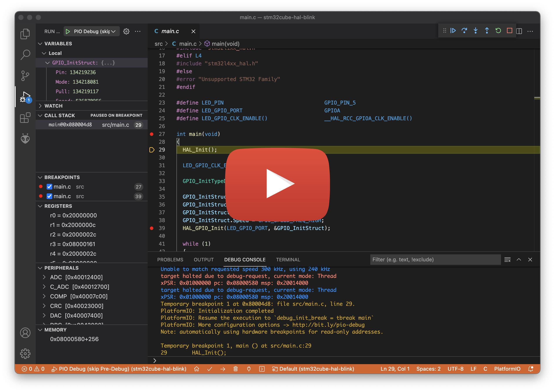The image size is (555, 392).
Task: Open PlatformIO terminal icon in status bar
Action: pyautogui.click(x=262, y=369)
